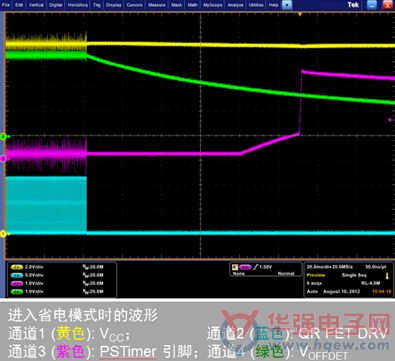Image resolution: width=395 pixels, height=361 pixels.
Task: Click the trigger level 1.58V readout
Action: 266,267
